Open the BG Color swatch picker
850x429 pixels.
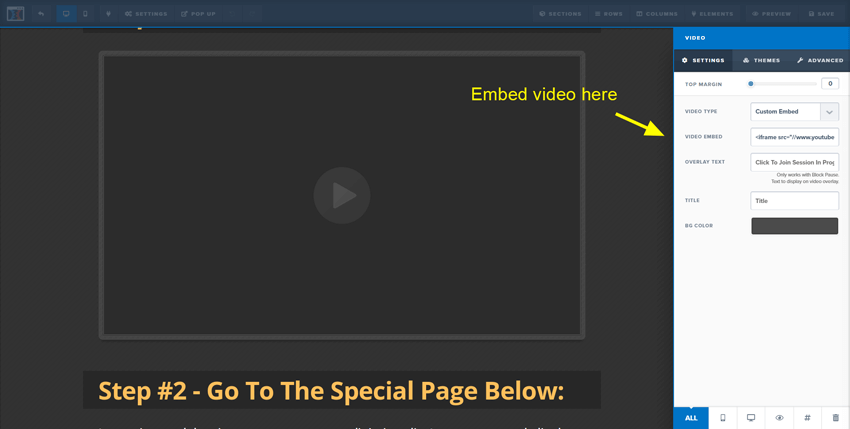(x=794, y=226)
